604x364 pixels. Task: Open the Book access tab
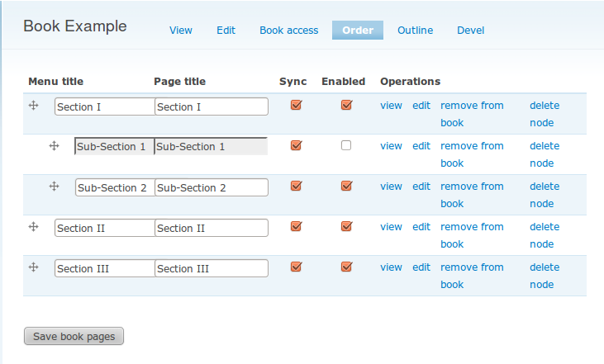(289, 30)
